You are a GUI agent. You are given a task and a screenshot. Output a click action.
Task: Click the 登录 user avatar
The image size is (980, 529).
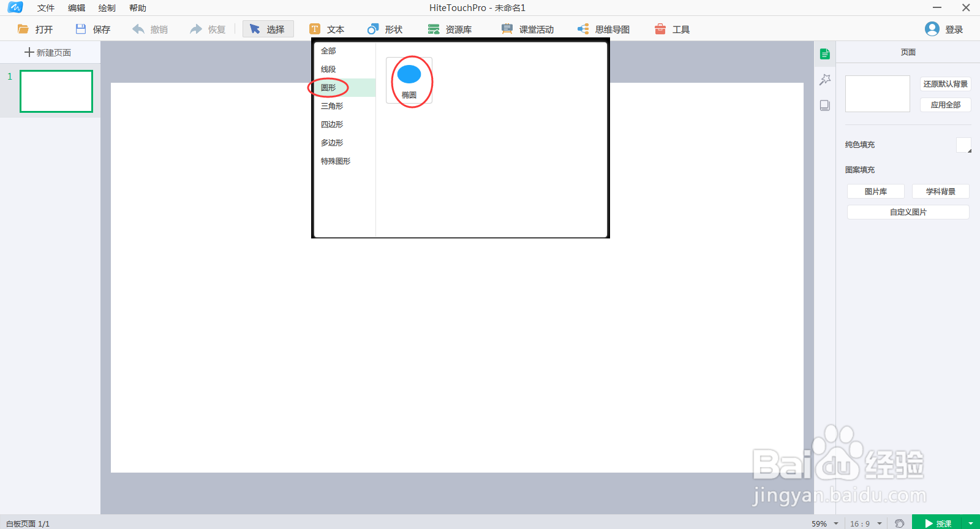(x=932, y=29)
